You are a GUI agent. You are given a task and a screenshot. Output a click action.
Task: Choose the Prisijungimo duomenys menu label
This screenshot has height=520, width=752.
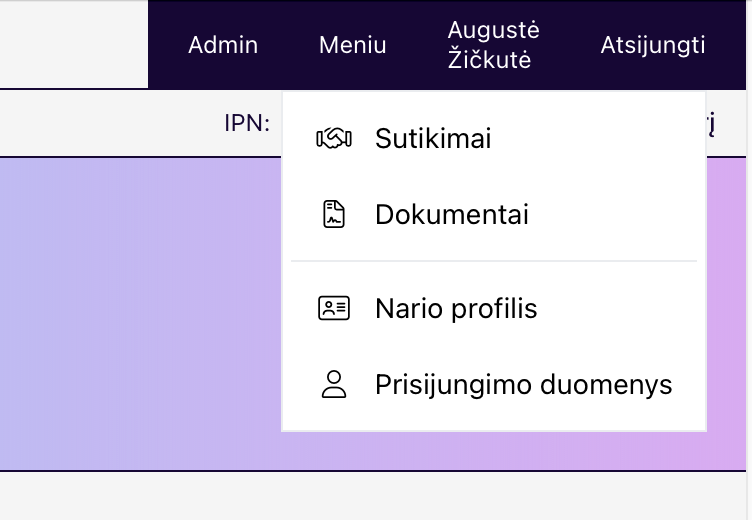point(523,384)
